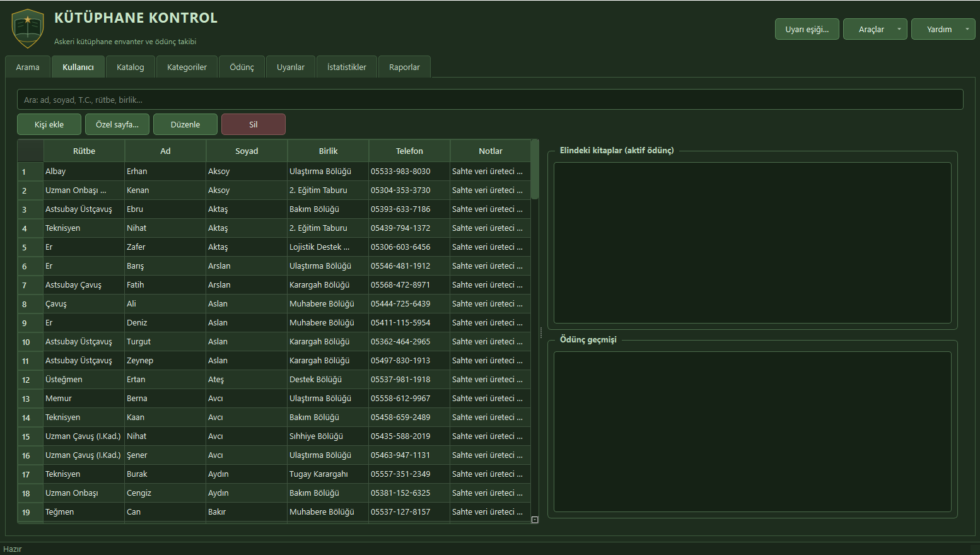The image size is (980, 555).
Task: Click the table scroll-down corner icon
Action: coord(535,520)
